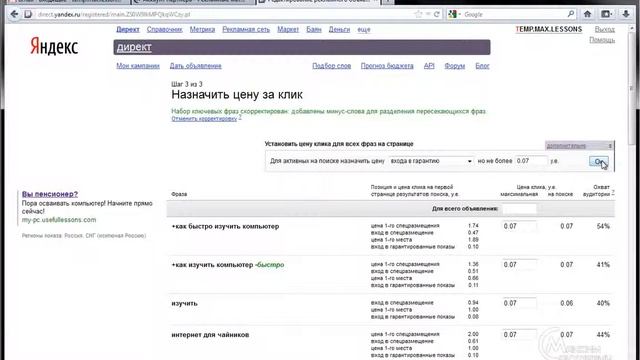Click the 'Для всего объявления' price input
This screenshot has width=640, height=360.
(519, 209)
